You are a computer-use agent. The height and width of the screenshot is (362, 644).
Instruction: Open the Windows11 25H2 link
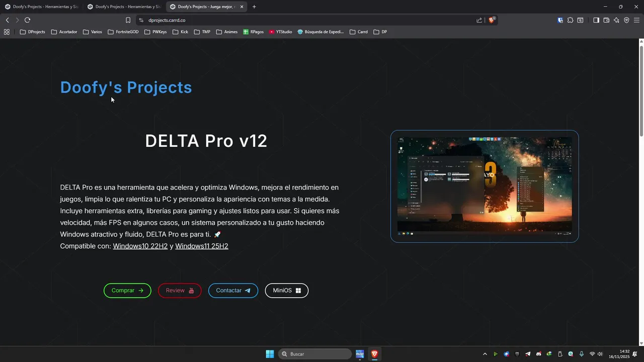click(202, 246)
